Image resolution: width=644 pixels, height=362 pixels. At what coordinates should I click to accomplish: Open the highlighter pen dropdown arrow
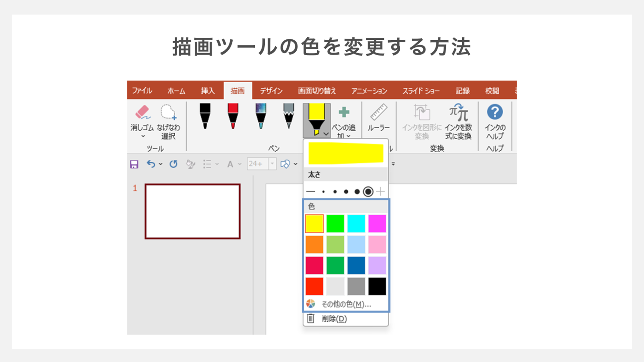click(326, 134)
